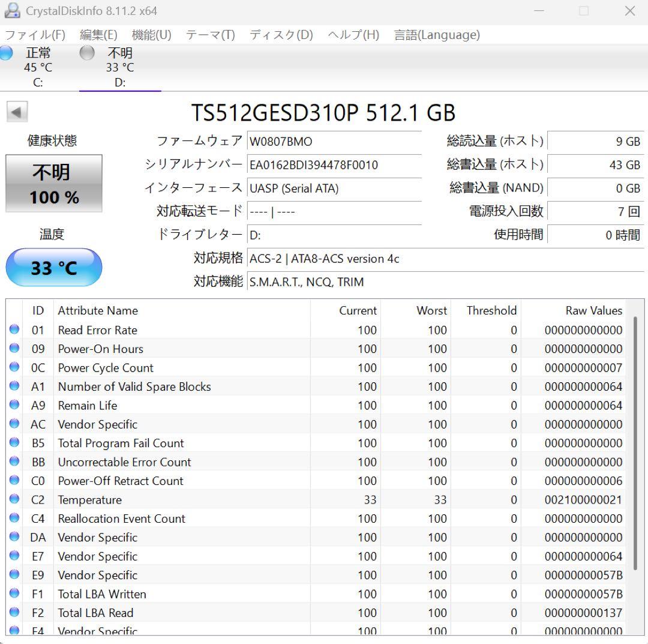
Task: Click the interface field UASP (Serial ATA)
Action: [x=334, y=188]
